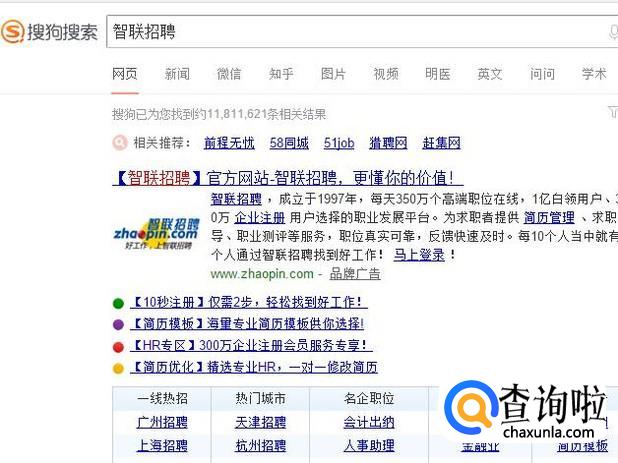Click the 热门城市 column header
The width and height of the screenshot is (618, 463).
261,399
